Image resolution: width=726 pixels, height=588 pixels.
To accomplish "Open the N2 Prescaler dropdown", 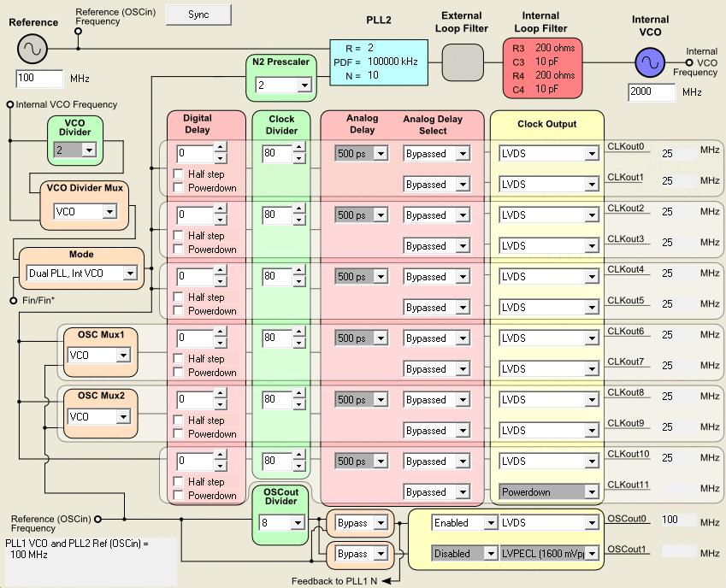I will click(x=304, y=85).
